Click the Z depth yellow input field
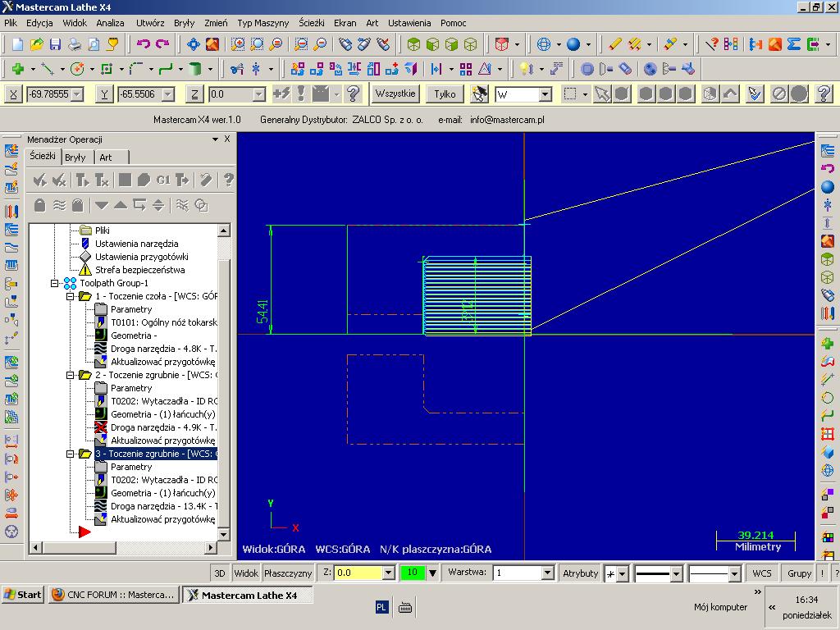The height and width of the screenshot is (630, 840). point(359,573)
